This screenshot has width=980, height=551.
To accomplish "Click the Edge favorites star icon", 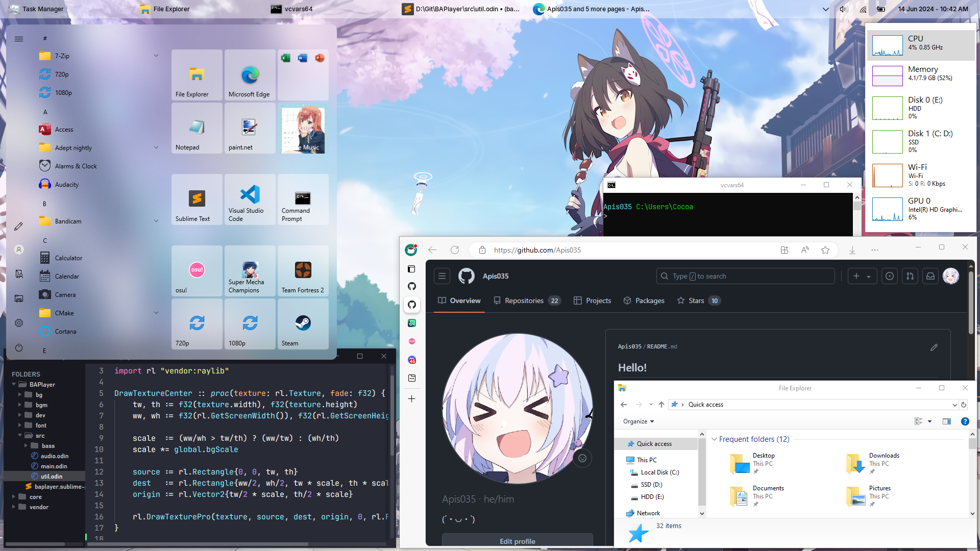I will pos(825,250).
